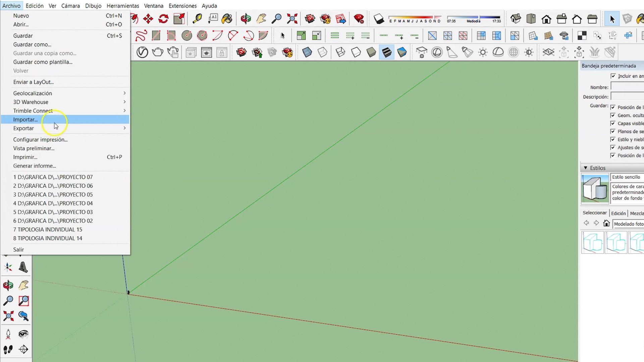This screenshot has width=644, height=362.
Task: Activate the Paint Bucket tool
Action: tap(227, 19)
